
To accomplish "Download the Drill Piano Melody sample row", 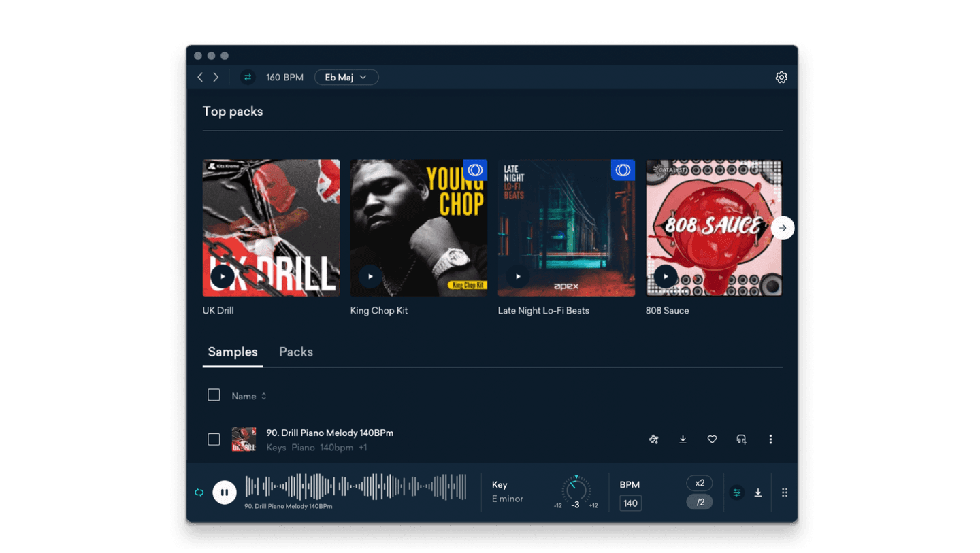I will point(683,439).
